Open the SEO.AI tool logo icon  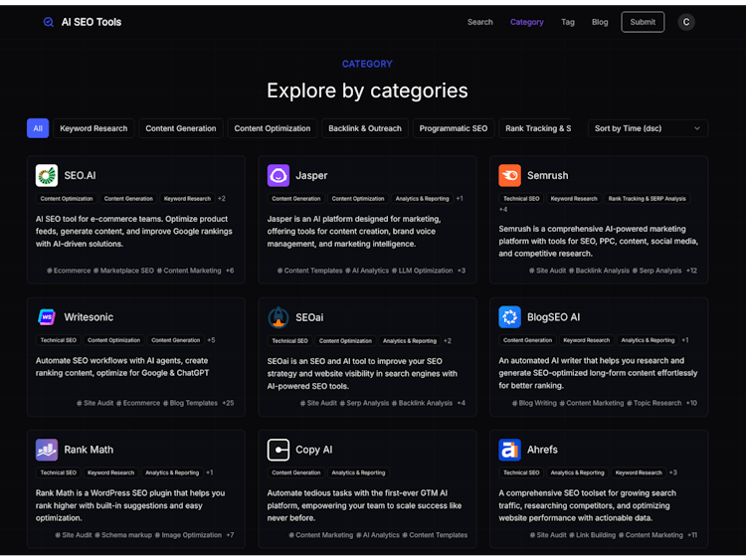tap(47, 176)
